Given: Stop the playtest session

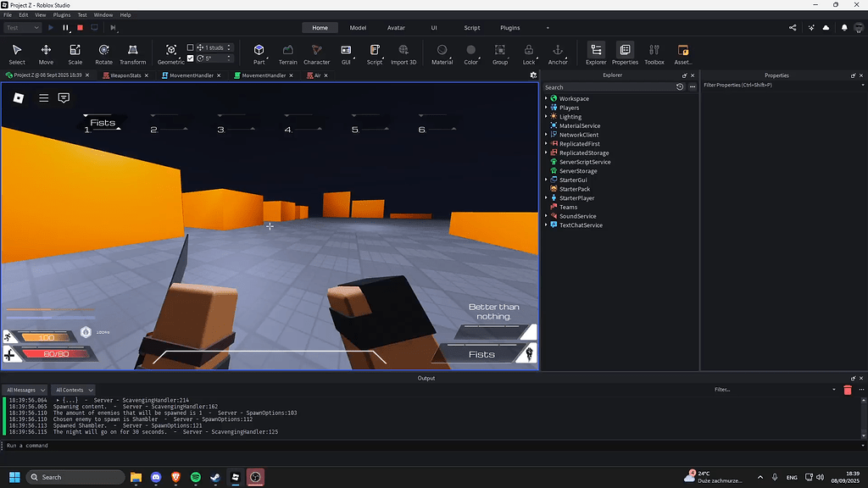Looking at the screenshot, I should coord(79,27).
